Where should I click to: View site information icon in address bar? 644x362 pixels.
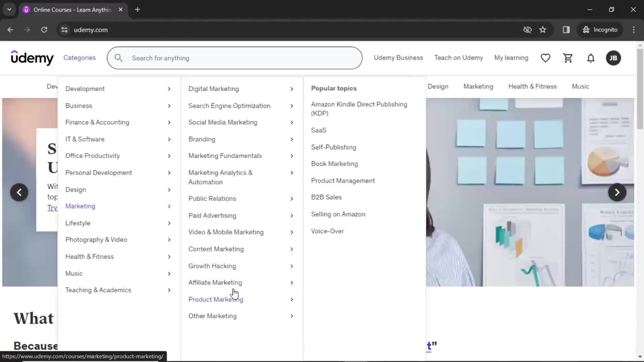pyautogui.click(x=64, y=30)
